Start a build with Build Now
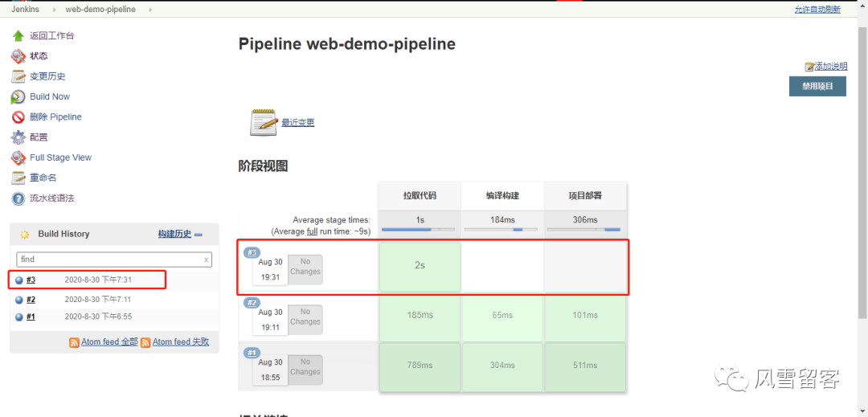 tap(50, 96)
